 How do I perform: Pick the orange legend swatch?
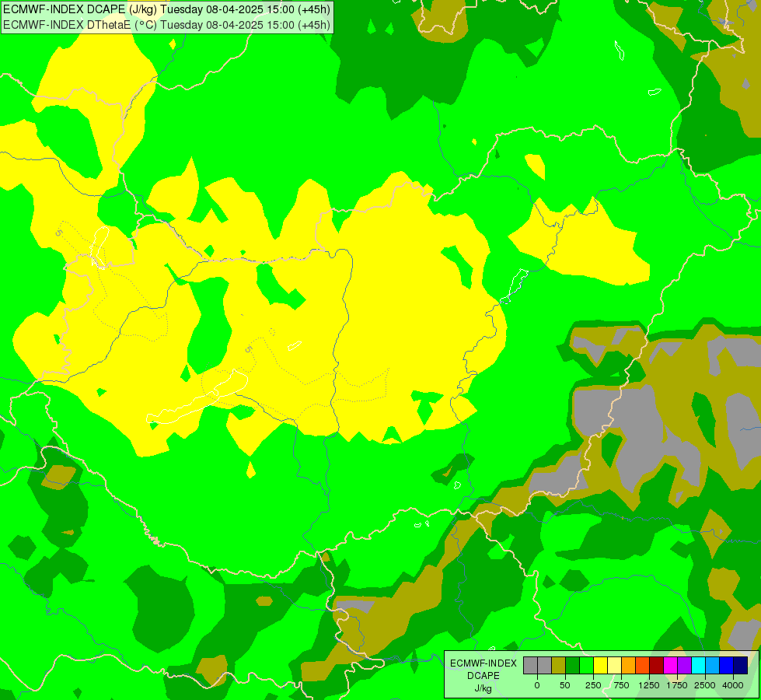[x=629, y=666]
